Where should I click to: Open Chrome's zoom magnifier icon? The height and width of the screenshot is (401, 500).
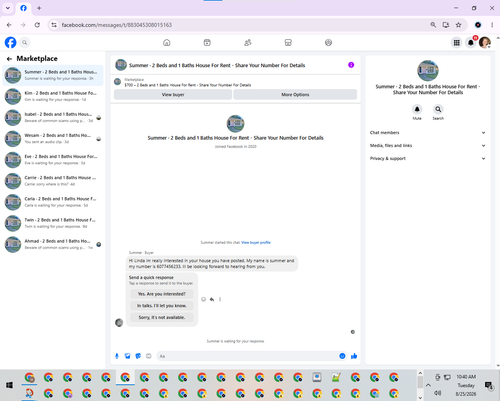(433, 25)
